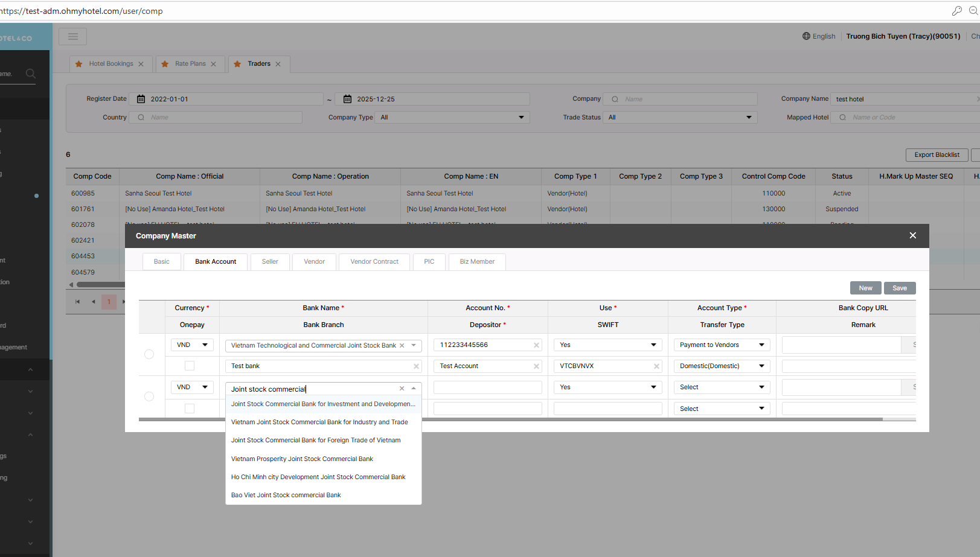Open the Payment to Vendors account type dropdown
This screenshot has height=557, width=980.
[x=722, y=345]
